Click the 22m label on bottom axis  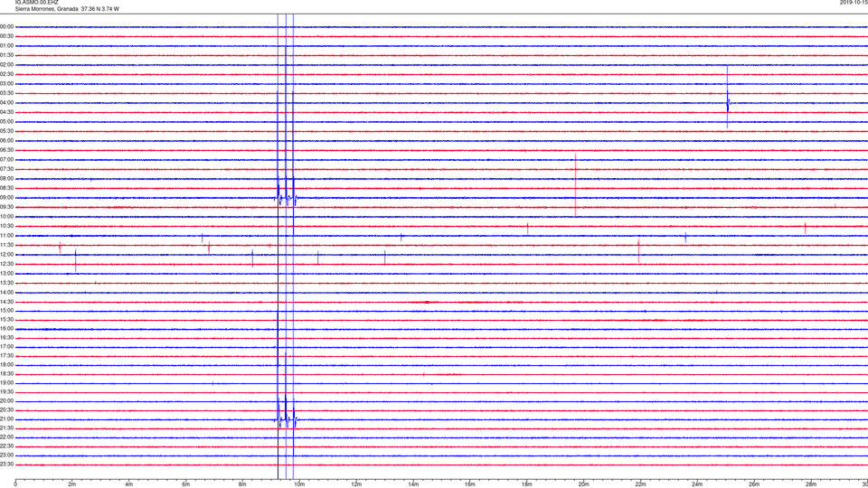point(640,484)
